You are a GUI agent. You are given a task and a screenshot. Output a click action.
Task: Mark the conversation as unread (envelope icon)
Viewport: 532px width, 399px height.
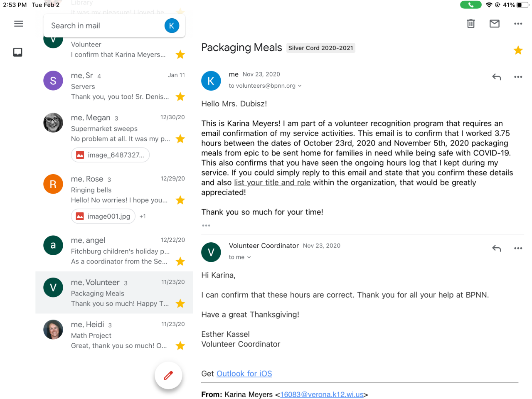(x=494, y=24)
